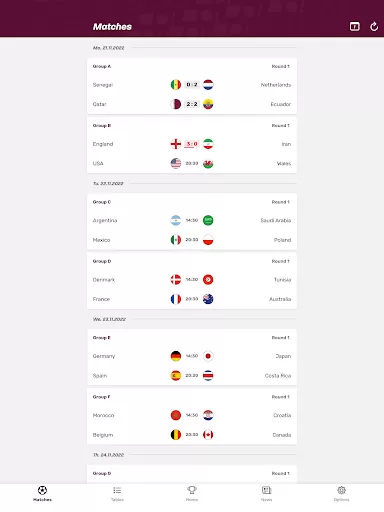Switch to the Tables tab
This screenshot has height=512, width=384.
pyautogui.click(x=117, y=494)
